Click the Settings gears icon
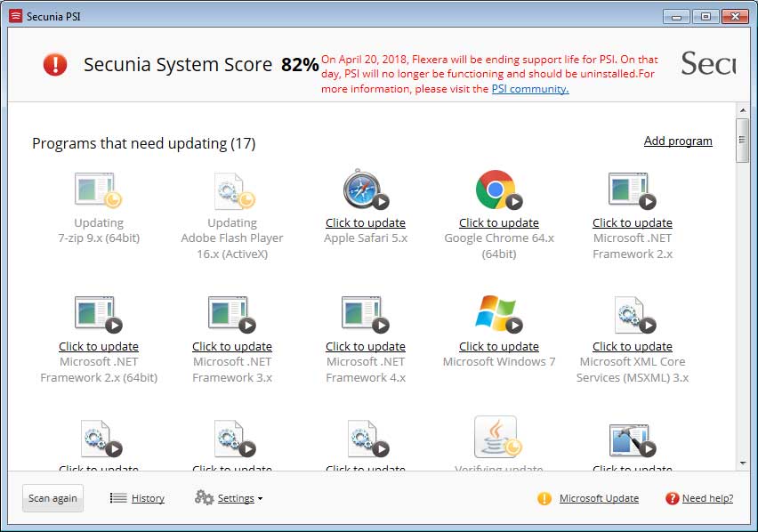Image resolution: width=758 pixels, height=532 pixels. tap(204, 497)
